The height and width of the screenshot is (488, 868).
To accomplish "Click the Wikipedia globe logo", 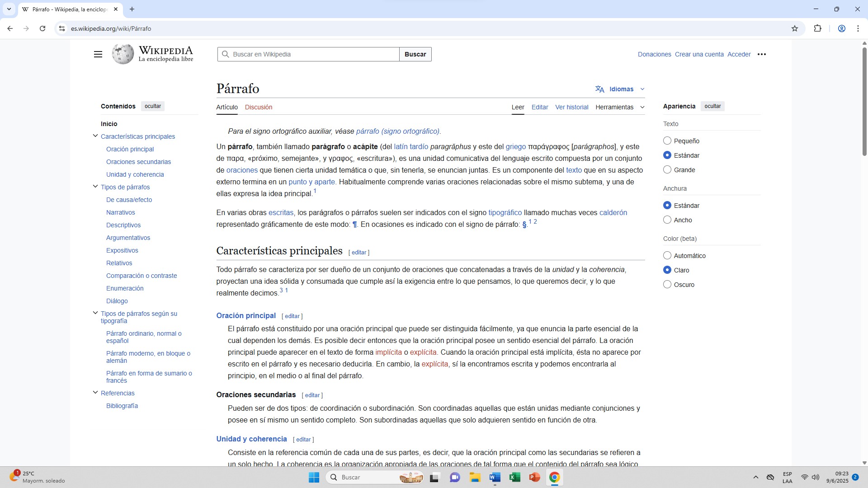I will pyautogui.click(x=123, y=54).
